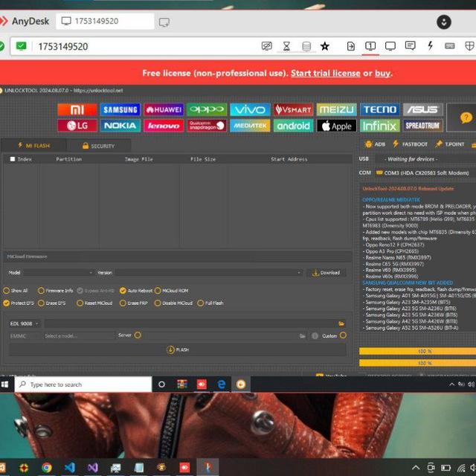Screen dimensions: 476x476
Task: Open the ASUS brand tile
Action: click(x=423, y=109)
